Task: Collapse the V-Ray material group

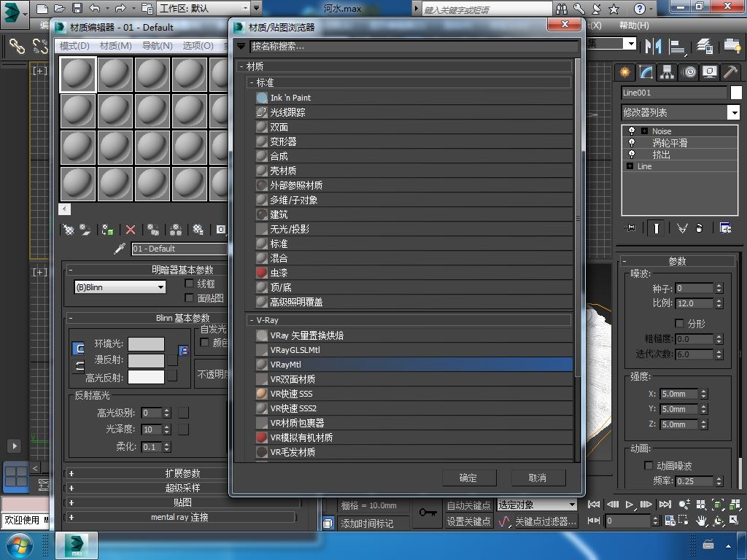Action: (x=252, y=321)
